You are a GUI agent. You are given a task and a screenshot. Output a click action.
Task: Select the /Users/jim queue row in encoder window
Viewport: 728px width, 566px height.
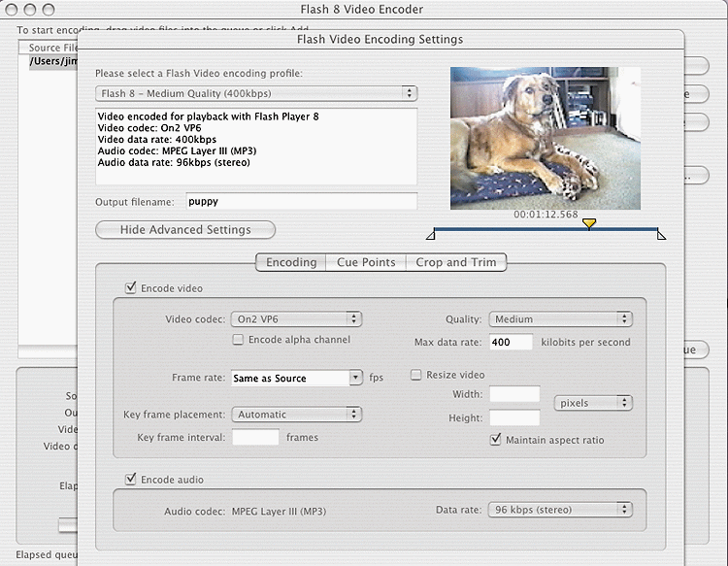pos(53,61)
